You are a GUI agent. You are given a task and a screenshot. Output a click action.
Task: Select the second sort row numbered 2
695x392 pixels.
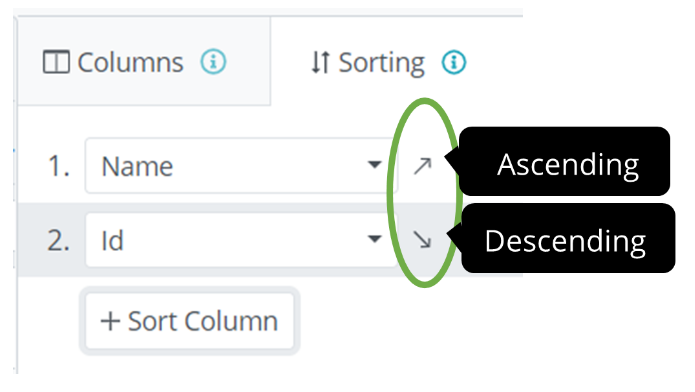pos(59,241)
